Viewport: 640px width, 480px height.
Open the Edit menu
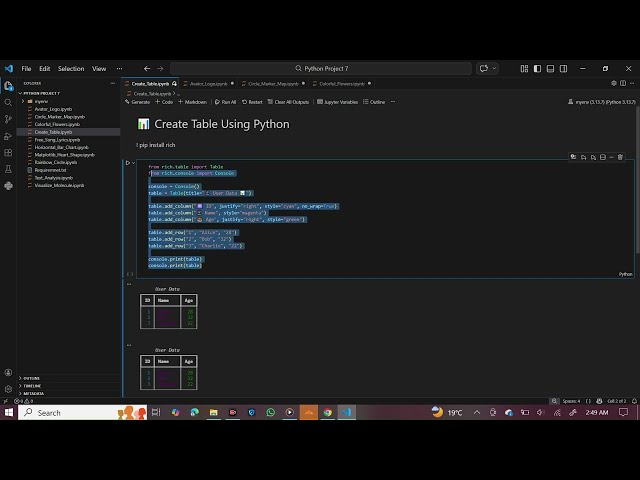click(44, 69)
